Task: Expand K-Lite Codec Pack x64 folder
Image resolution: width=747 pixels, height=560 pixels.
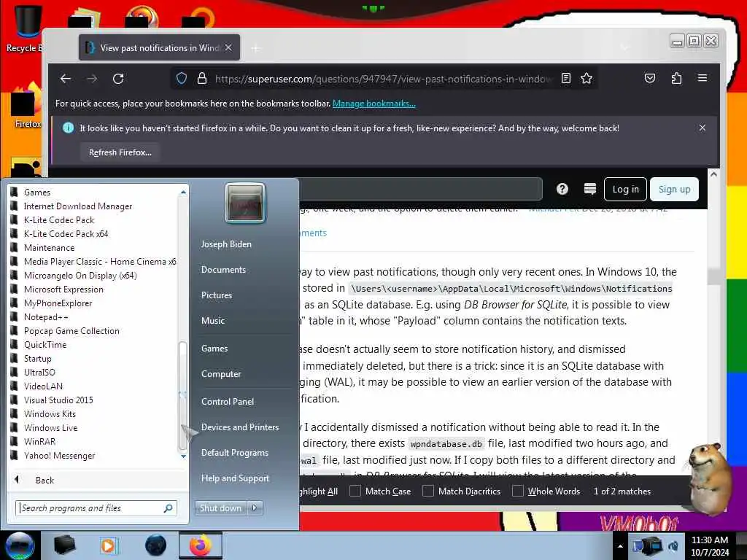Action: click(66, 234)
